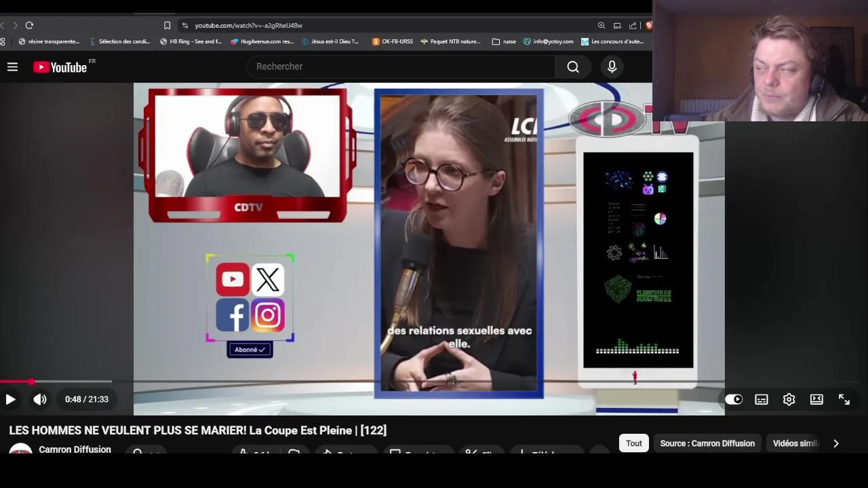The image size is (868, 488).
Task: Go to the YouTube home logo
Action: point(60,66)
